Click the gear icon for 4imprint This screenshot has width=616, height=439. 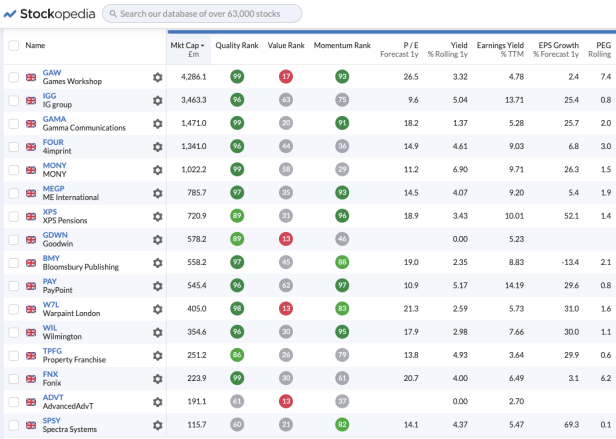157,146
